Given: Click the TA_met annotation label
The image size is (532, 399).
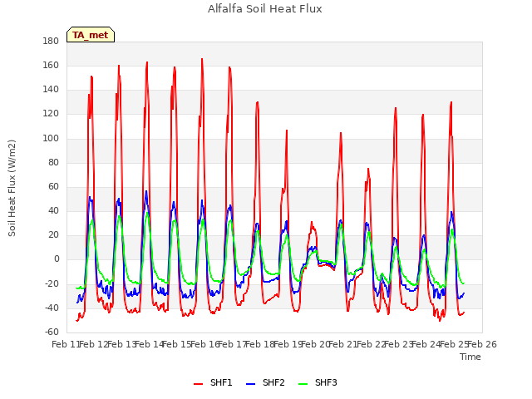Looking at the screenshot, I should 91,35.
